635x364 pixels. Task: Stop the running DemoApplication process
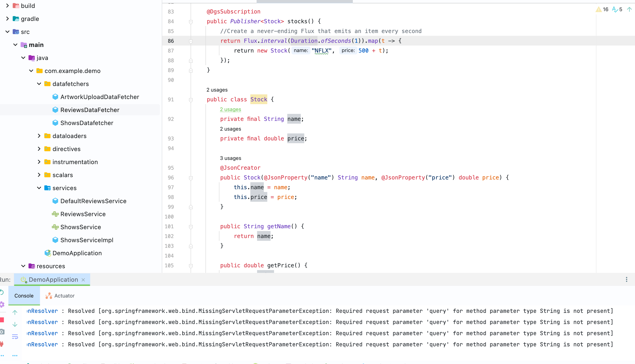tap(2, 320)
